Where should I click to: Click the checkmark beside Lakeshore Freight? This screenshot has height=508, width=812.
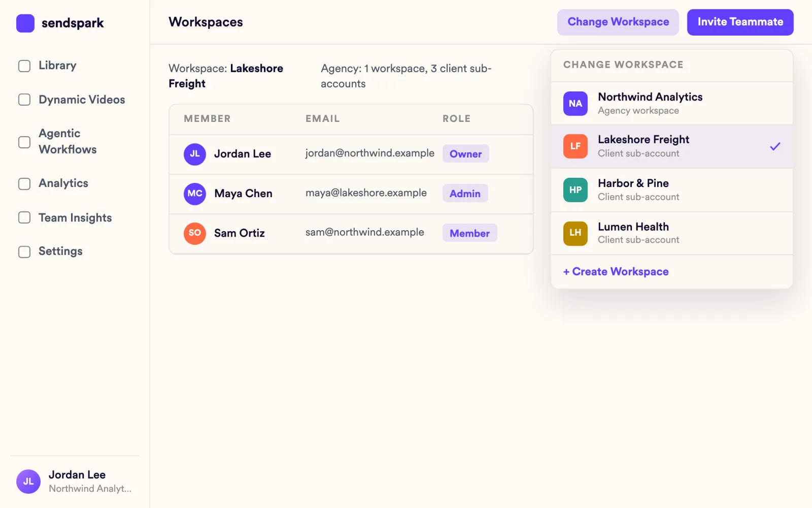[x=775, y=146]
